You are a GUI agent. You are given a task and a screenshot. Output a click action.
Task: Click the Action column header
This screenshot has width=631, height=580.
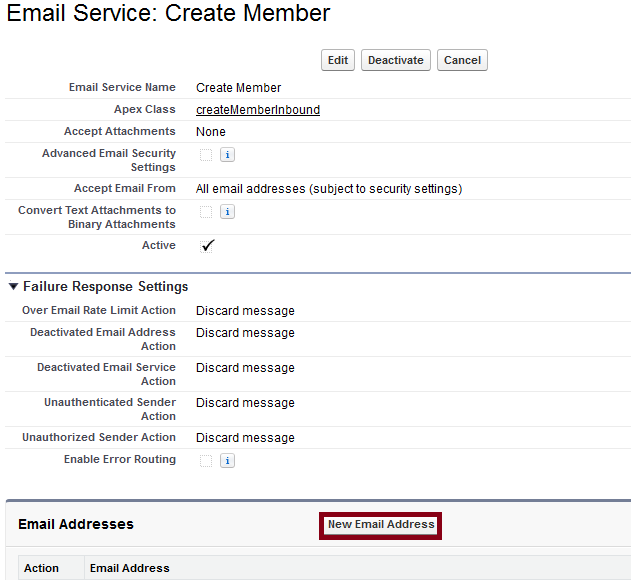click(x=41, y=568)
